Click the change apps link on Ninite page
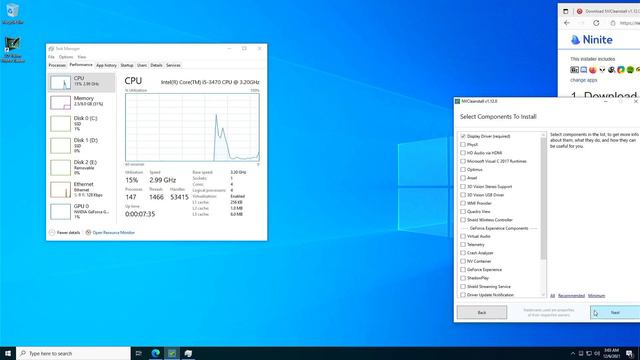 click(x=583, y=80)
